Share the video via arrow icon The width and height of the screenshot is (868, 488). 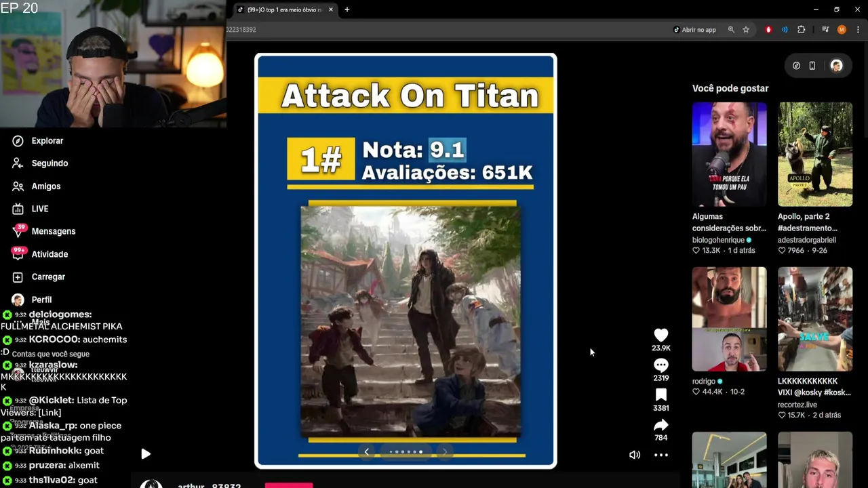[661, 425]
